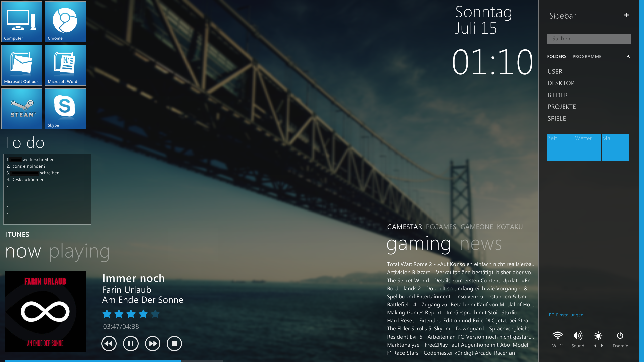Open the Chrome tile
The image size is (644, 362).
[x=65, y=22]
